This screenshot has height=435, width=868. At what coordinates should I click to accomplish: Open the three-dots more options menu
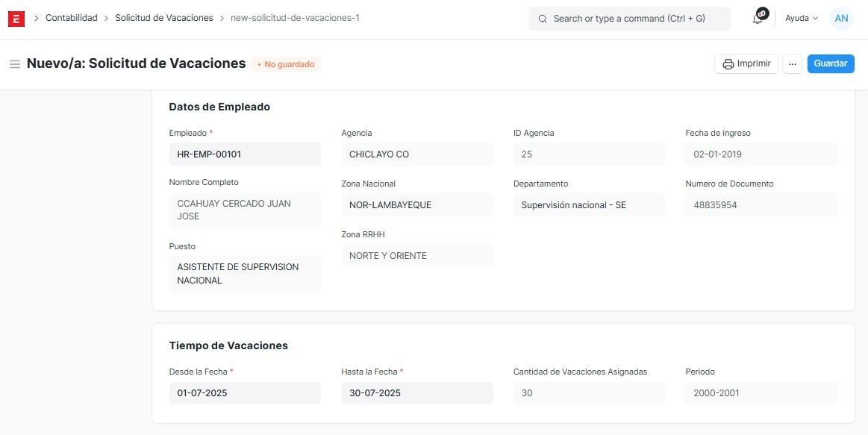pos(793,64)
